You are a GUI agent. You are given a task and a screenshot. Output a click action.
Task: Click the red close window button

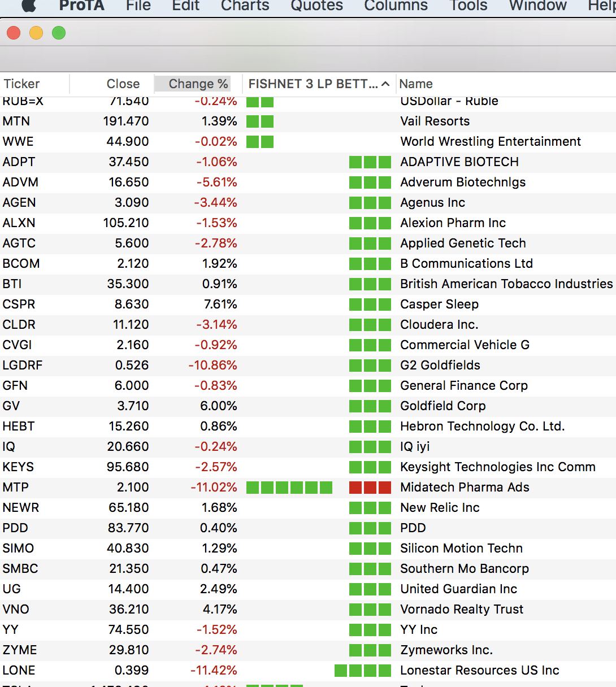click(x=14, y=33)
